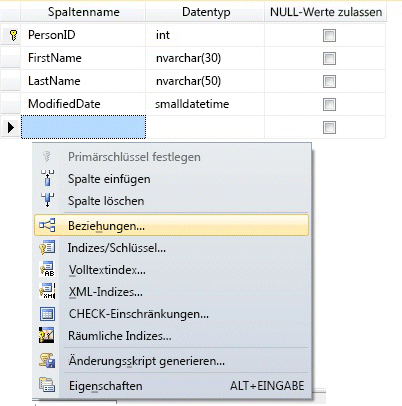Choose Primärschlüssel festlegen from context menu
402x406 pixels.
click(x=172, y=157)
